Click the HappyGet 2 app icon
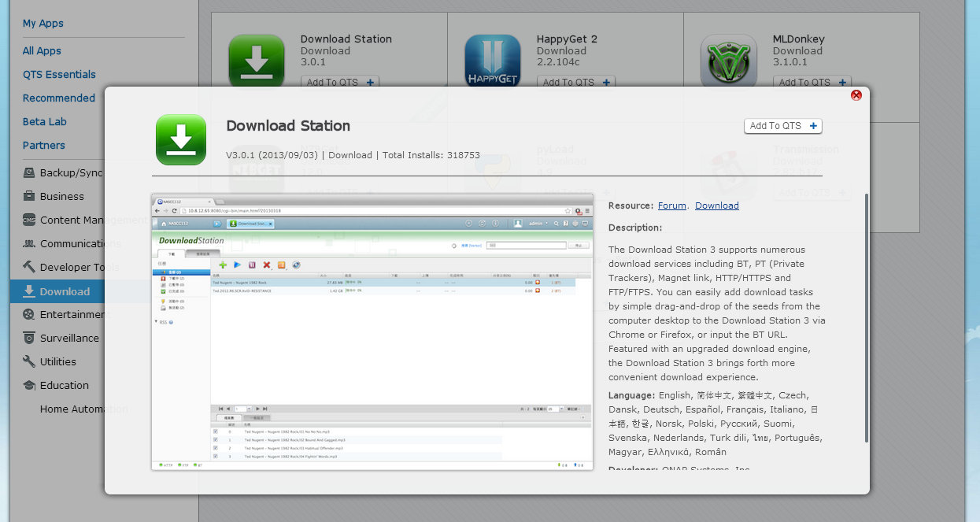The image size is (980, 522). click(493, 61)
